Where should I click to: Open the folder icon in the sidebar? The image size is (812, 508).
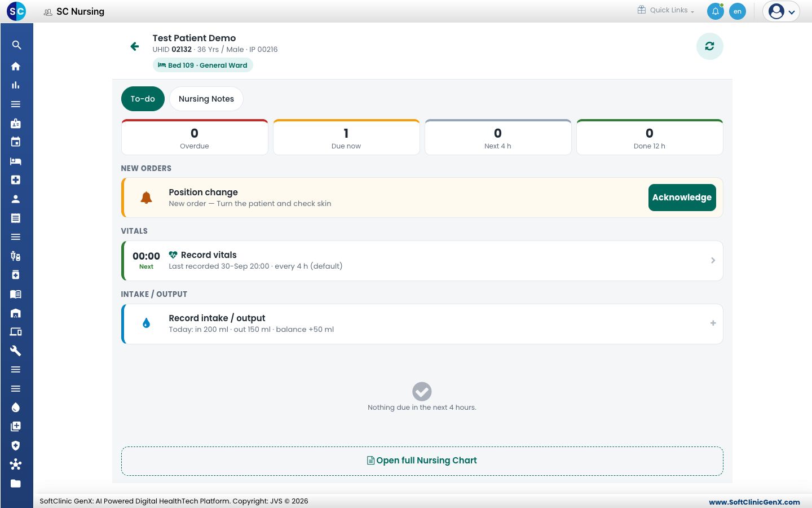(16, 483)
